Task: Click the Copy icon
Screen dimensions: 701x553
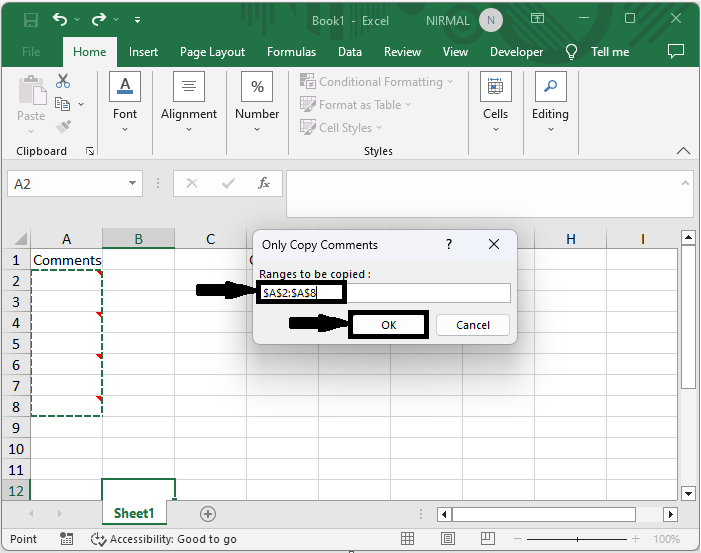Action: (62, 104)
